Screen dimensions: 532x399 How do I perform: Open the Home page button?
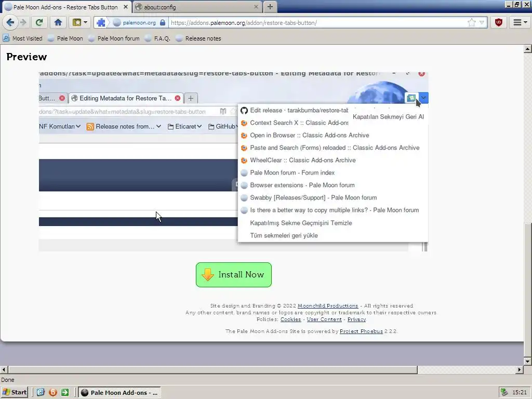[x=58, y=23]
